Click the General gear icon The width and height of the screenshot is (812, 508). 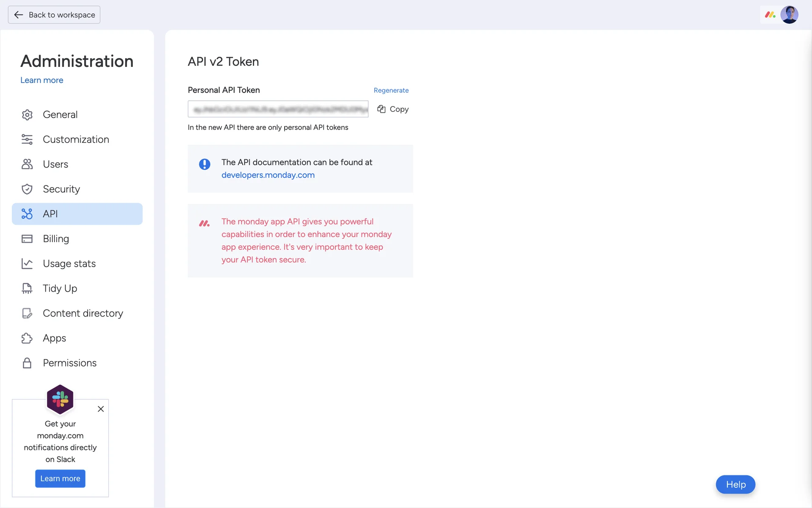click(27, 115)
